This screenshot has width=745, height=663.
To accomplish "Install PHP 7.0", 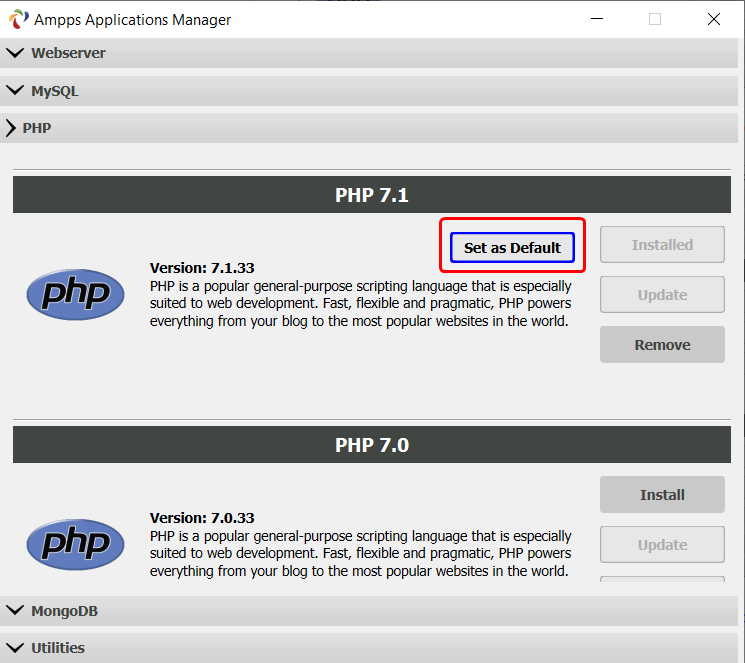I will pos(662,495).
